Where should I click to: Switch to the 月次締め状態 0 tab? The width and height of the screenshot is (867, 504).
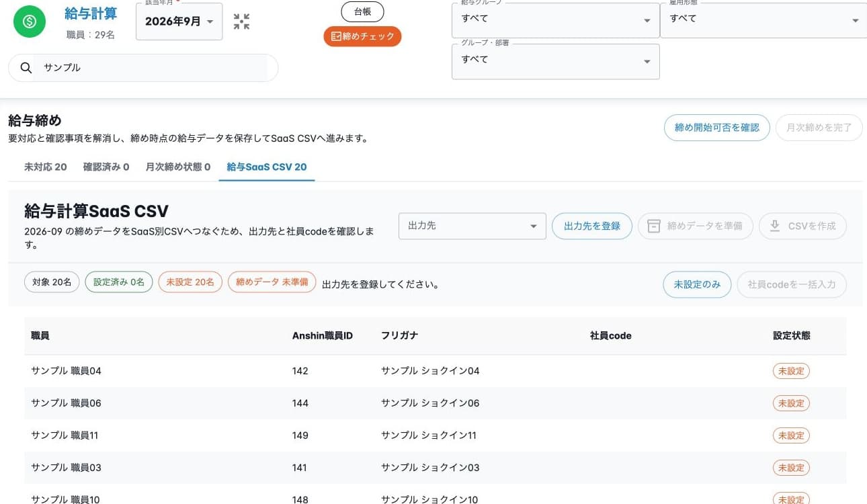(x=178, y=167)
